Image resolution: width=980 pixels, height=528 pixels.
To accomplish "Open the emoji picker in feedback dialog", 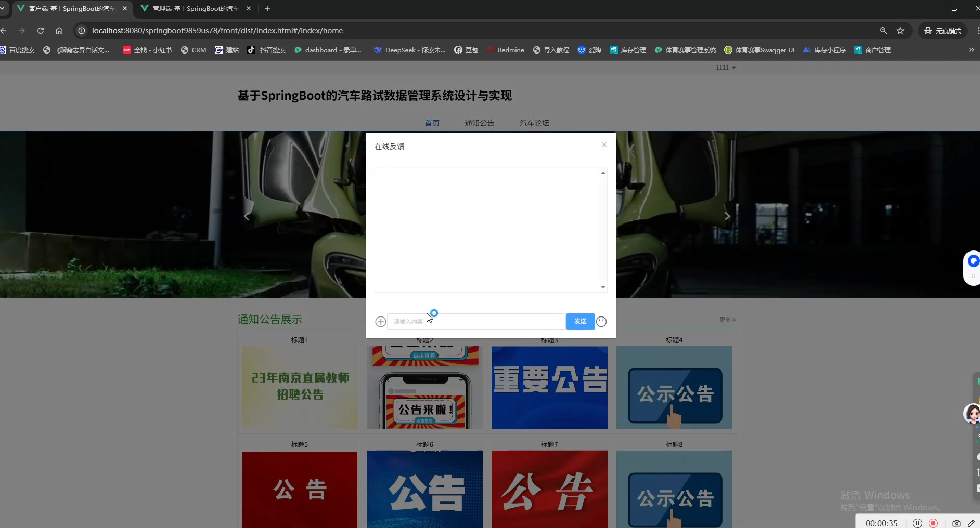I will tap(601, 322).
